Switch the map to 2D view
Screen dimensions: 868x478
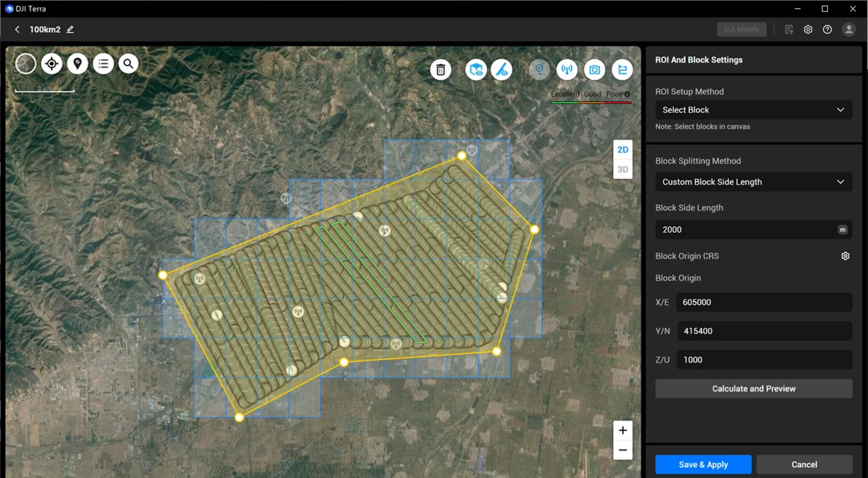pos(623,150)
